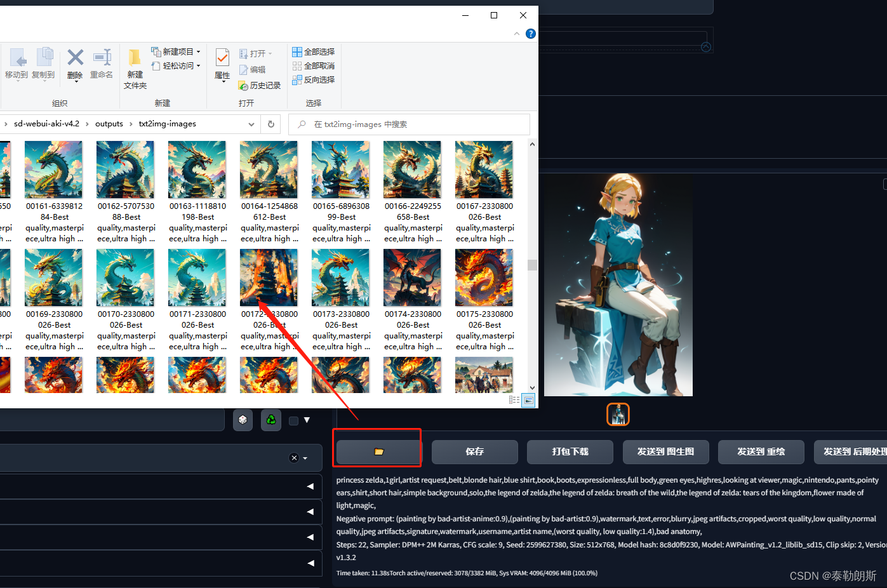
Task: Switch Explorer to details view icon
Action: [x=514, y=400]
